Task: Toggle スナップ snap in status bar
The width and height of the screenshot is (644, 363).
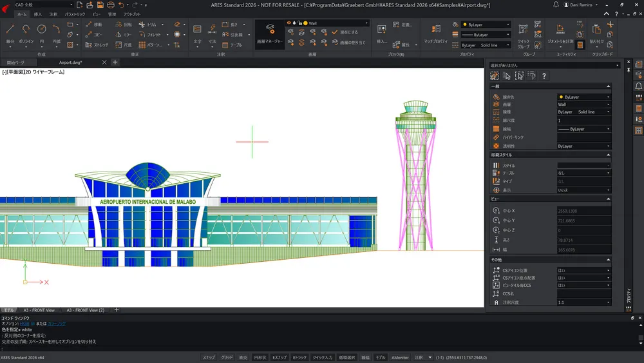Action: (x=209, y=357)
